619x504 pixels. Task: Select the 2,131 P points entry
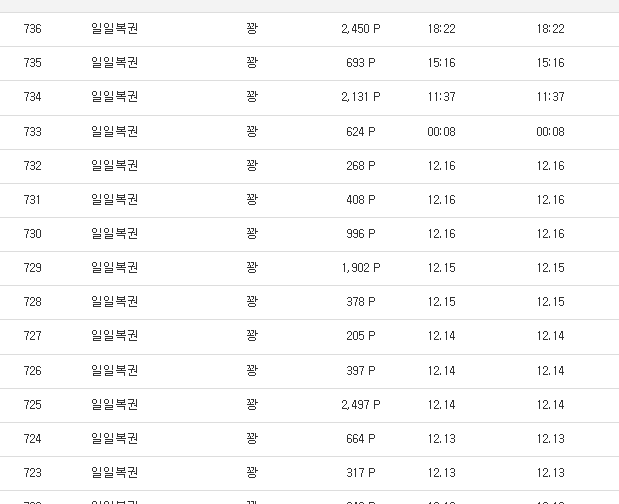[x=360, y=97]
